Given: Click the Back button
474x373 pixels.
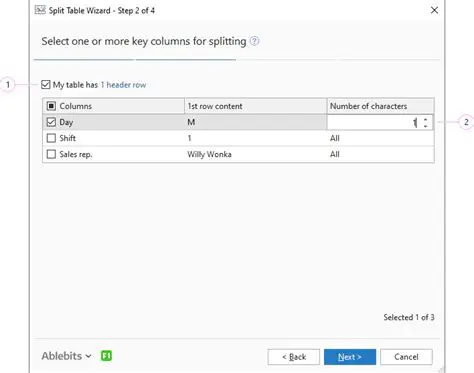Looking at the screenshot, I should (294, 357).
